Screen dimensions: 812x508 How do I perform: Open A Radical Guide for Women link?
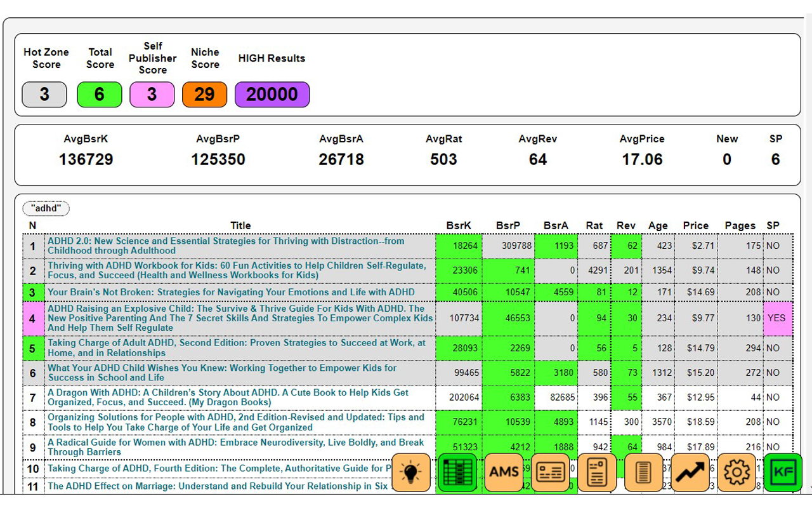236,447
